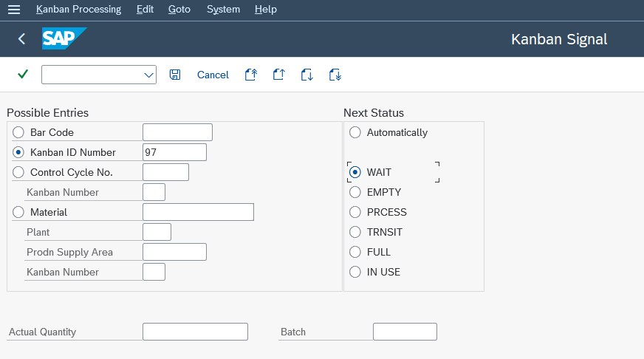Click the Plant label
This screenshot has width=644, height=359.
pos(38,233)
